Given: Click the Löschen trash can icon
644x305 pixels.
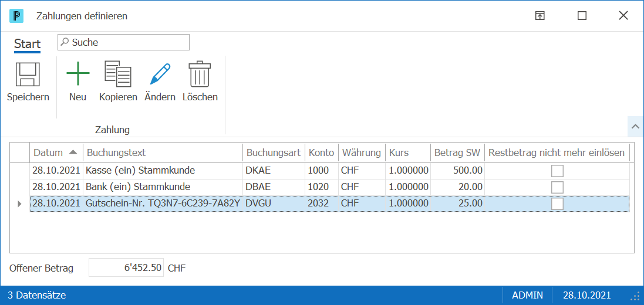Looking at the screenshot, I should pos(200,74).
